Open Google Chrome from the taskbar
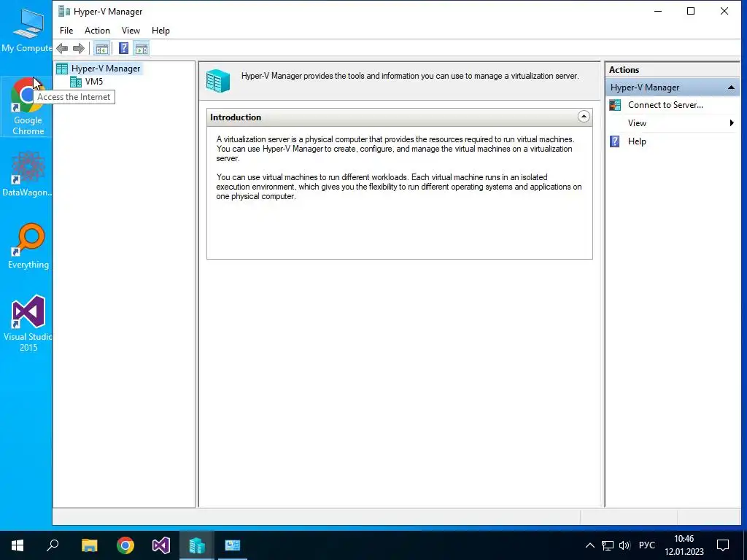The width and height of the screenshot is (747, 560). coord(125,545)
